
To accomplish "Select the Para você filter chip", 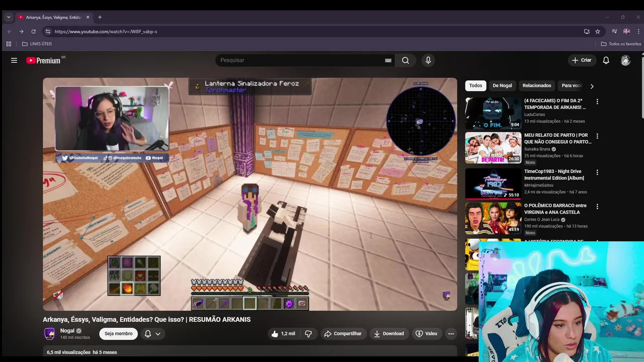I will point(572,85).
